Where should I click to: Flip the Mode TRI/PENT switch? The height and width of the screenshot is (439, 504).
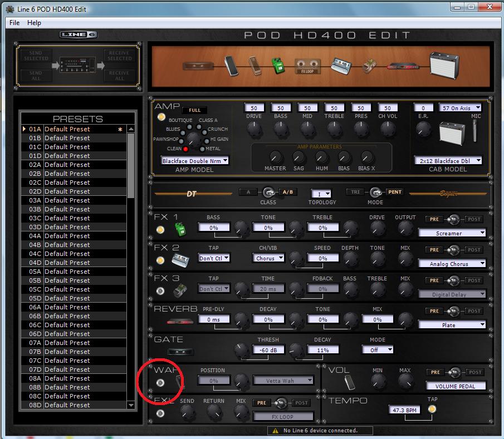[x=375, y=193]
